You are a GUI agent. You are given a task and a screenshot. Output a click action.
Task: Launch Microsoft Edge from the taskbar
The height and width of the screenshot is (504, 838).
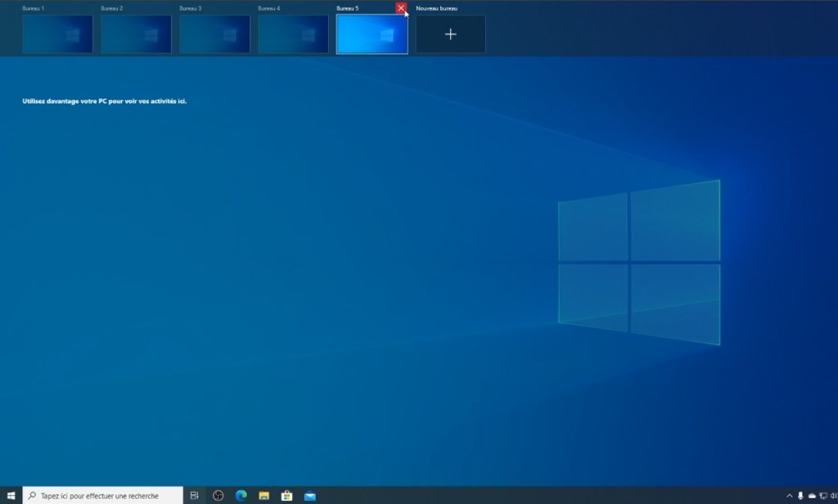(241, 495)
